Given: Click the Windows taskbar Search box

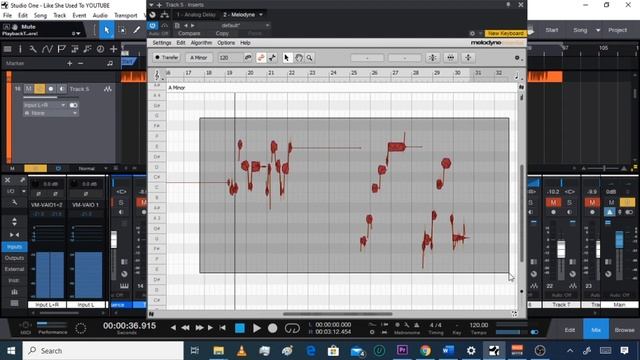Looking at the screenshot, I should click(103, 351).
